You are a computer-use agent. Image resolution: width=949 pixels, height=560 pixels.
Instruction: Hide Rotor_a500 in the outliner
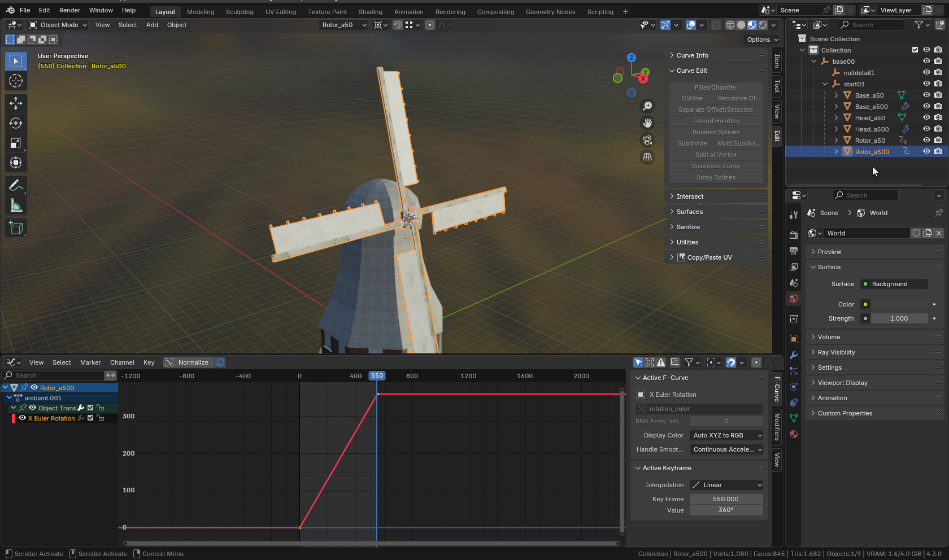click(x=926, y=151)
